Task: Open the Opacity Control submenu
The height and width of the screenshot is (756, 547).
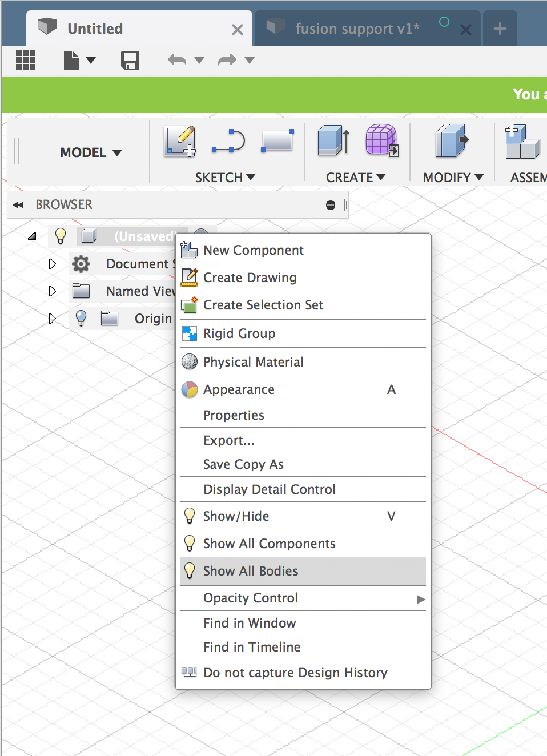Action: tap(303, 598)
